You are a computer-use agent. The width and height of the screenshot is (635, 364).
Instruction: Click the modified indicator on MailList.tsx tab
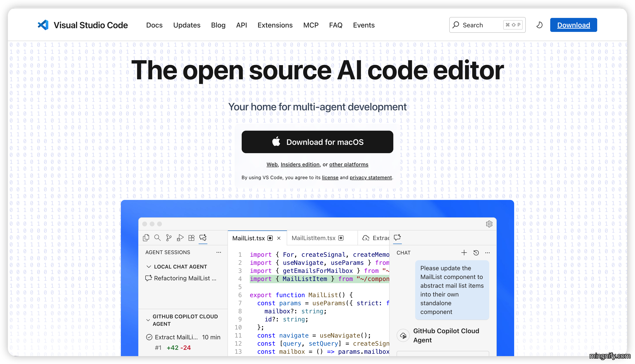tap(270, 238)
